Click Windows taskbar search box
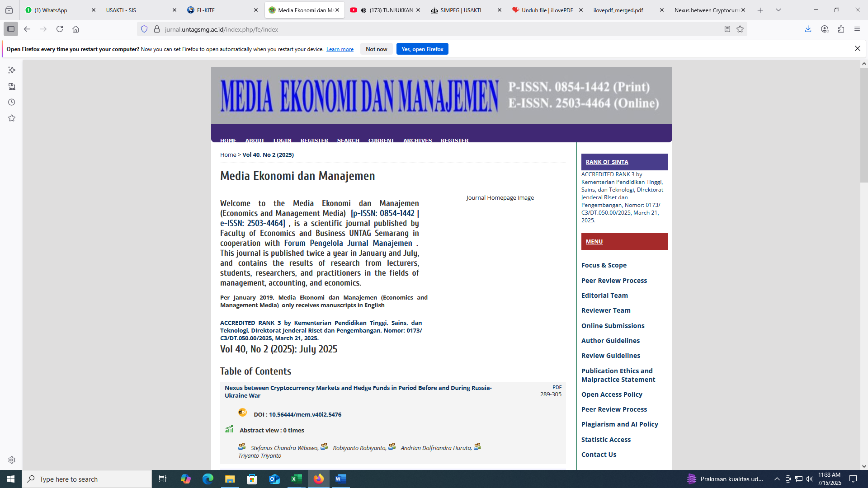This screenshot has width=868, height=488. (87, 479)
